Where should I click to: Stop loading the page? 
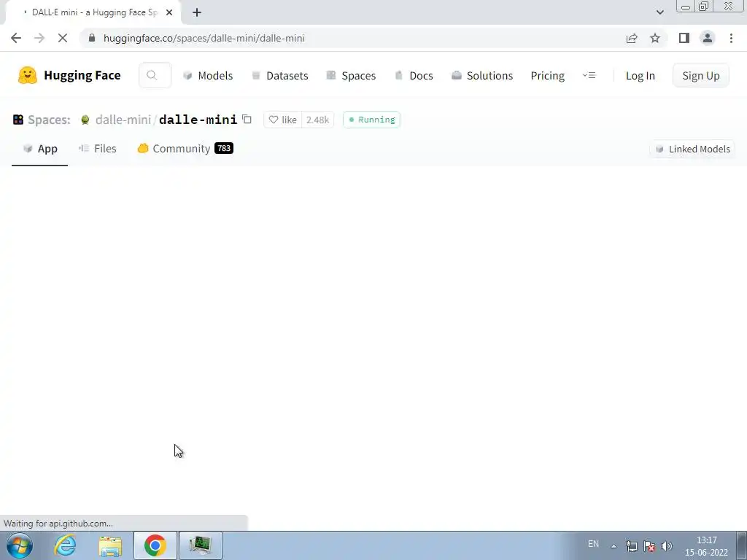(63, 38)
